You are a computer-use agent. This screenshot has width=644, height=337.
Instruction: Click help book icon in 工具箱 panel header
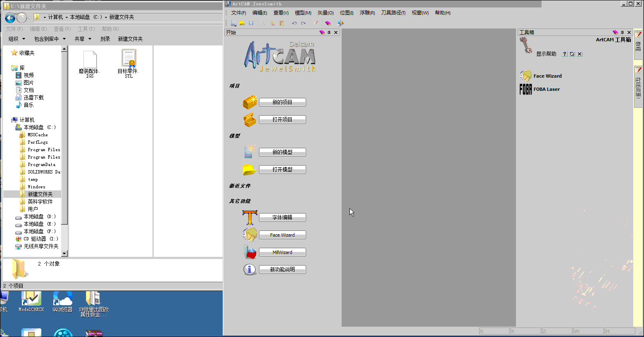pos(615,32)
